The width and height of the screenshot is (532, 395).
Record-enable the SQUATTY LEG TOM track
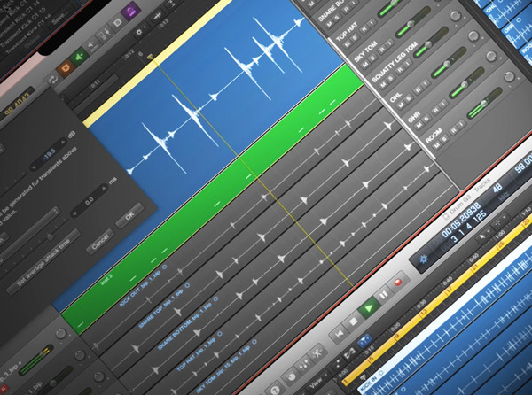tap(401, 70)
